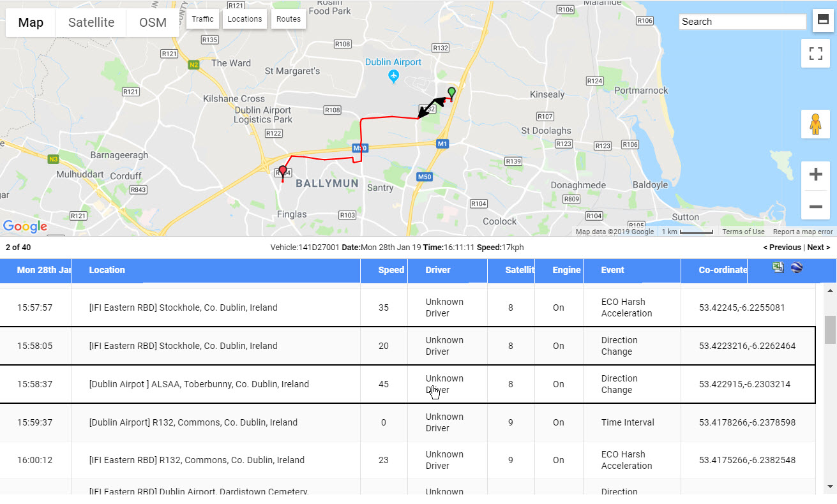Switch to Satellite view
The image size is (837, 504).
(91, 23)
